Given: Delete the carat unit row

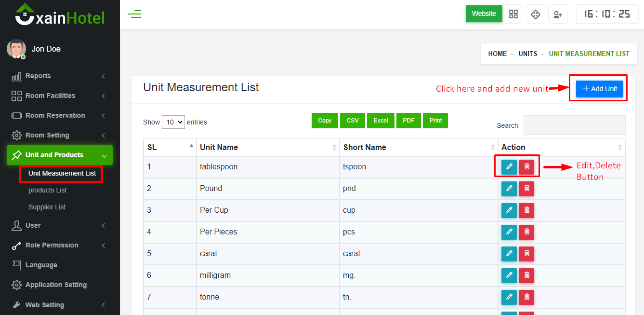Looking at the screenshot, I should click(x=526, y=254).
